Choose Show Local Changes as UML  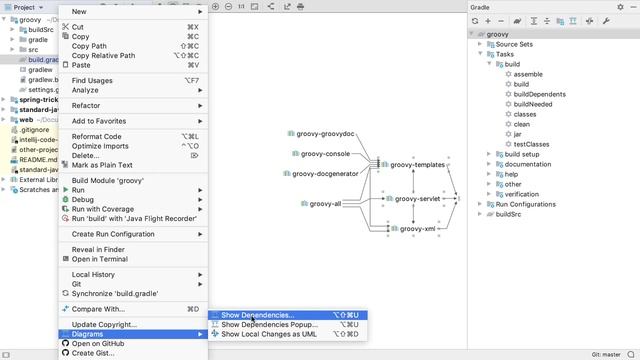pos(288,334)
